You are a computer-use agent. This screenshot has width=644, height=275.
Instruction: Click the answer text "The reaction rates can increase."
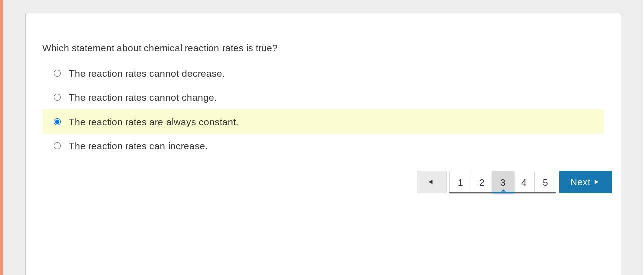(138, 146)
